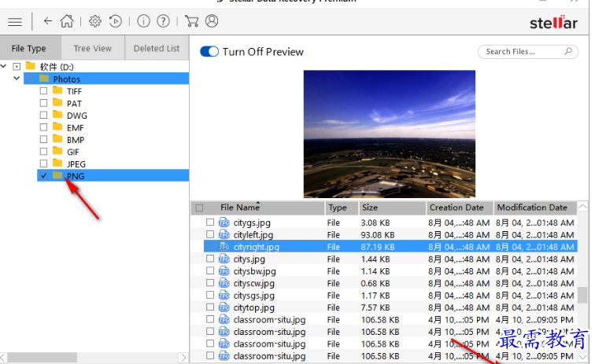Screen dimensions: 595x364
Task: Collapse the drive D tree chevron
Action: click(3, 66)
